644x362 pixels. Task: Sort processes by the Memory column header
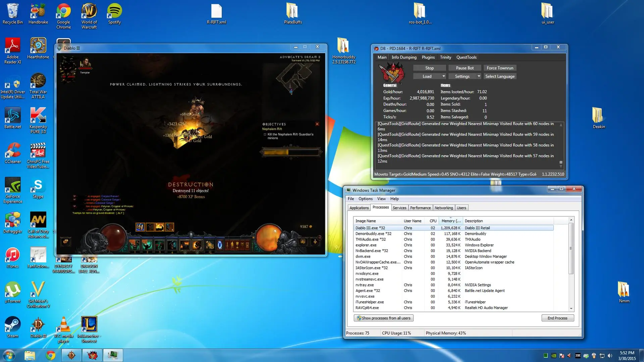[x=451, y=221]
